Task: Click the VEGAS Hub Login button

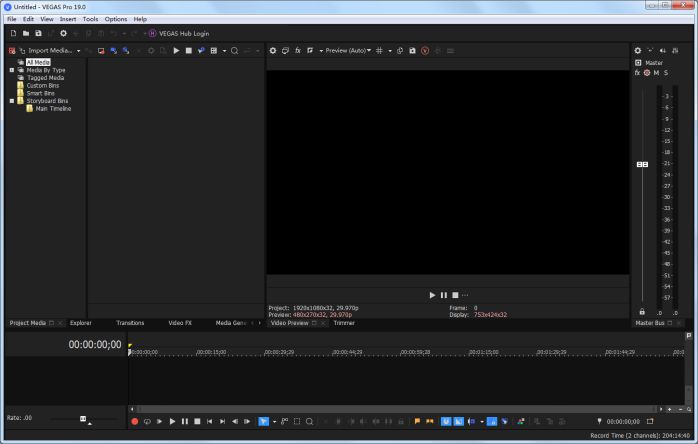Action: click(179, 33)
